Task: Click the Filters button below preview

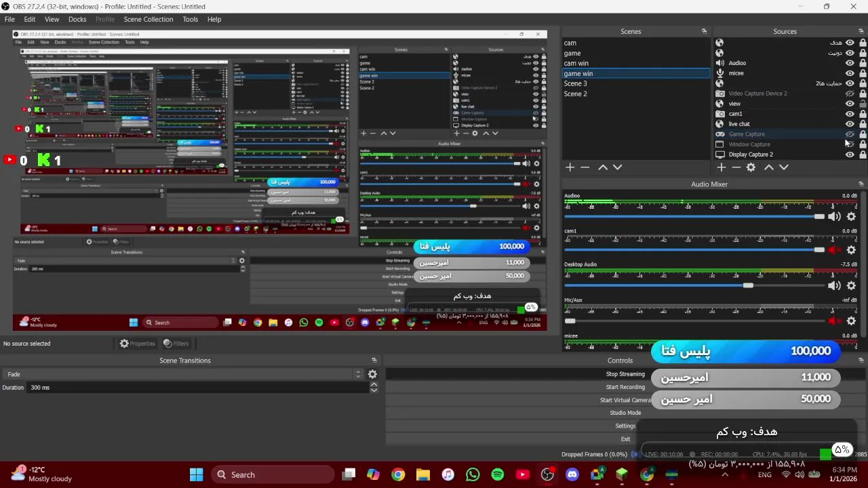Action: [176, 344]
